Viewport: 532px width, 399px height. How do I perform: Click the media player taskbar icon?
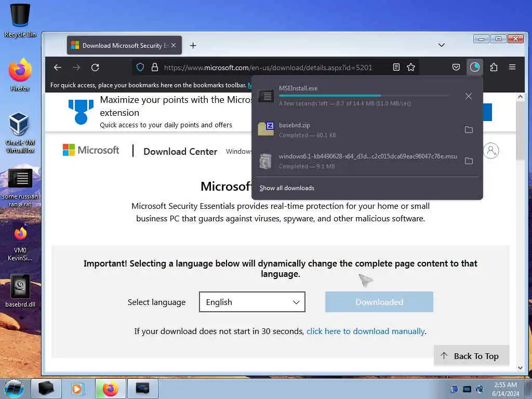coord(77,389)
